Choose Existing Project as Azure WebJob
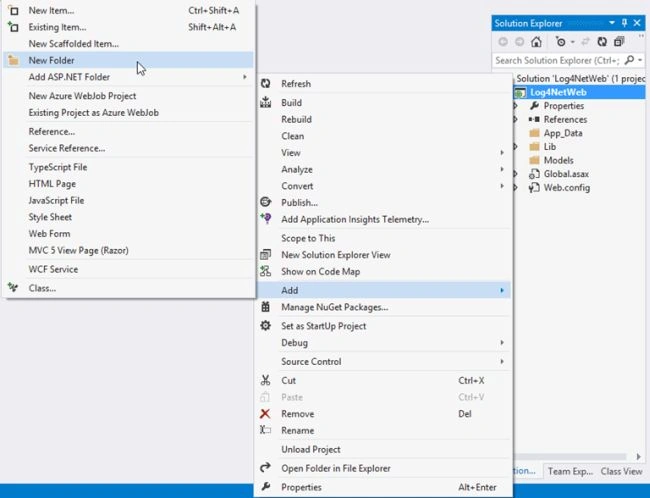650x498 pixels. [x=129, y=112]
